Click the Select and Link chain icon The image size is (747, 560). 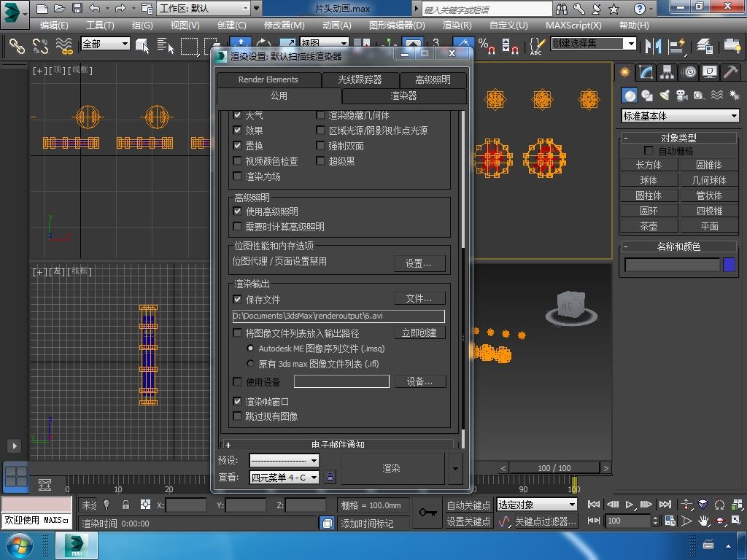[16, 46]
